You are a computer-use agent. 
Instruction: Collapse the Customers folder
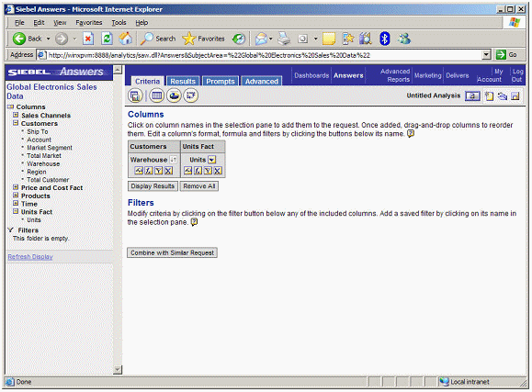[16, 123]
